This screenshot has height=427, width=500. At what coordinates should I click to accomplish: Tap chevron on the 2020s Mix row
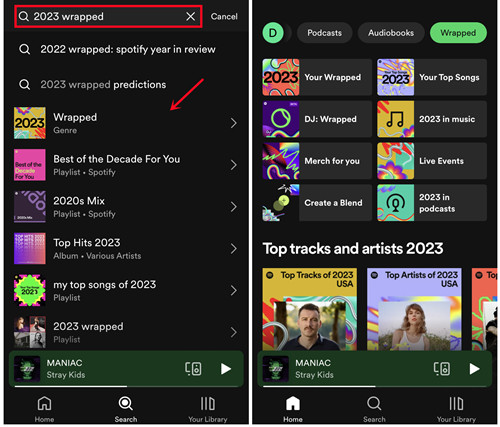[x=234, y=207]
